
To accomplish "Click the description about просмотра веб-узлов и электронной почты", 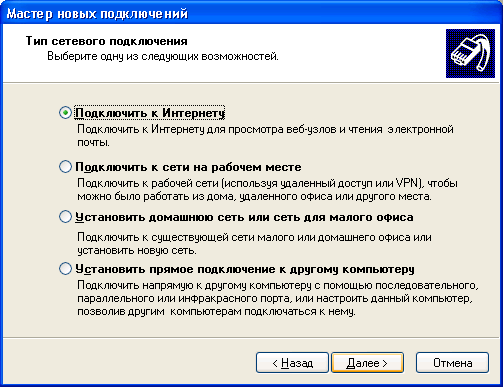I will point(265,136).
